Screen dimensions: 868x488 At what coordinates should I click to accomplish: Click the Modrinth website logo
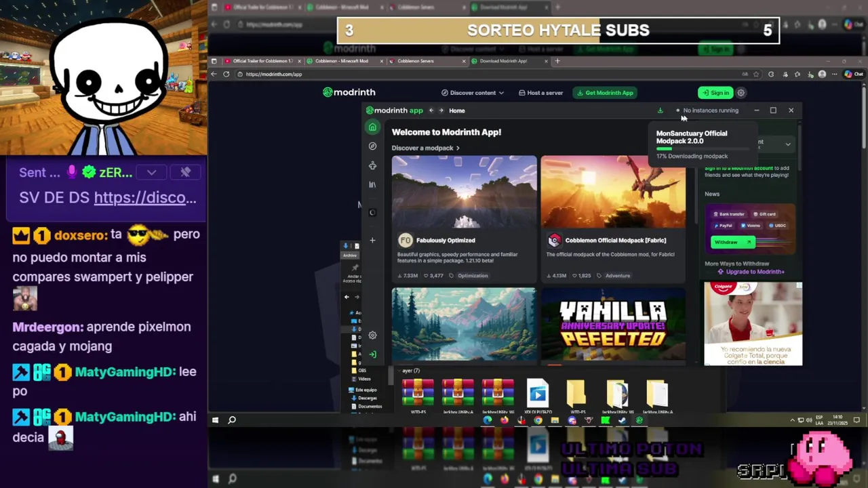tap(349, 92)
